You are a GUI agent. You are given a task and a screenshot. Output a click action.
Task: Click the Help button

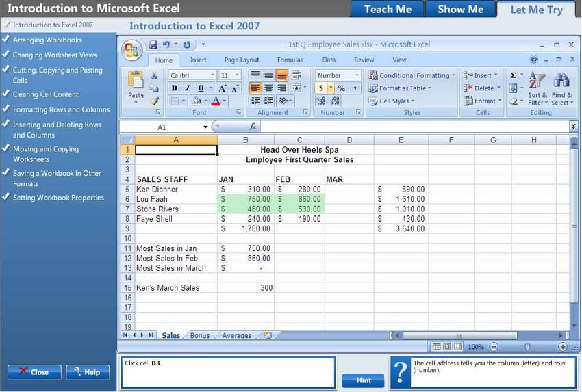[x=88, y=372]
